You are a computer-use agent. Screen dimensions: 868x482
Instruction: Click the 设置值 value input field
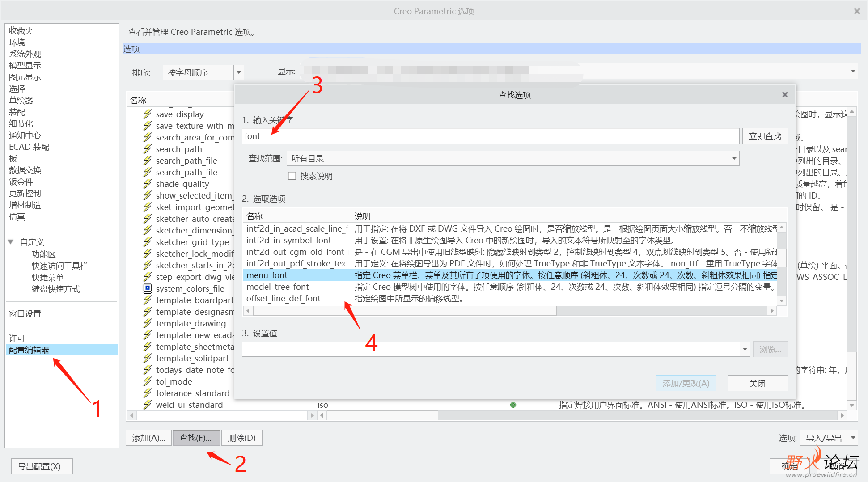coord(491,349)
